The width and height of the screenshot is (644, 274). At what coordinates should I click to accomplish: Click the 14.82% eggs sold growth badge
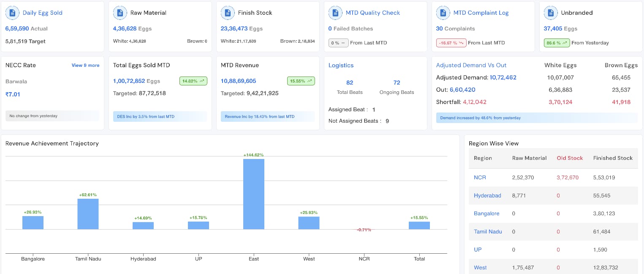coord(193,81)
